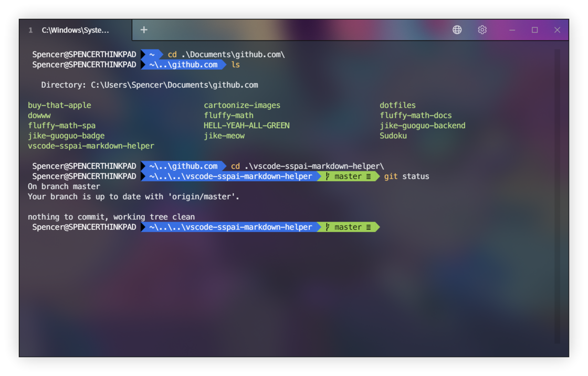Click the tab index number 1

tap(30, 30)
